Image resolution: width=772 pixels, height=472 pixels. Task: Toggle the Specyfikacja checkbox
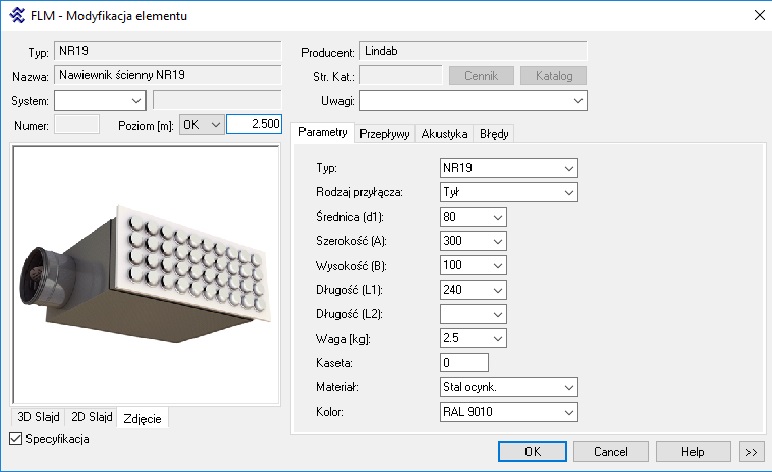(15, 439)
